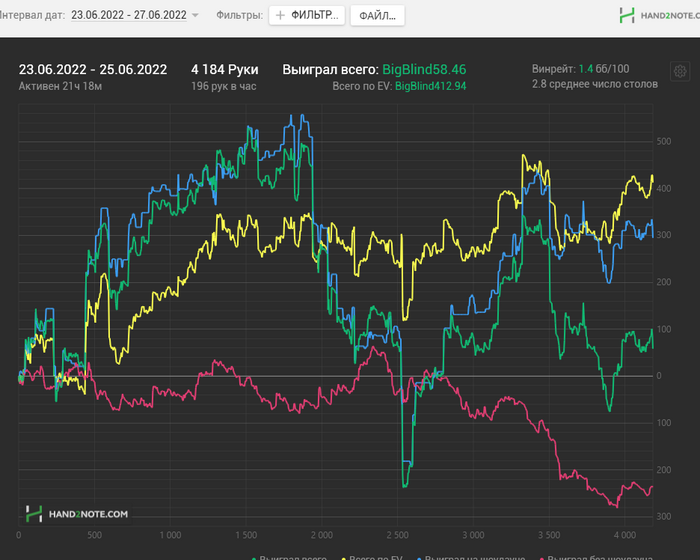
Task: Toggle the Всего по EV legend series
Action: [x=372, y=557]
